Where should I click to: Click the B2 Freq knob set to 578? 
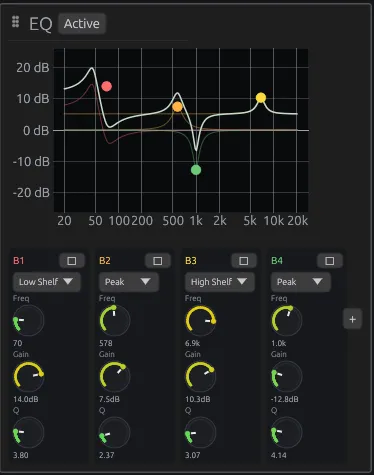click(x=114, y=320)
